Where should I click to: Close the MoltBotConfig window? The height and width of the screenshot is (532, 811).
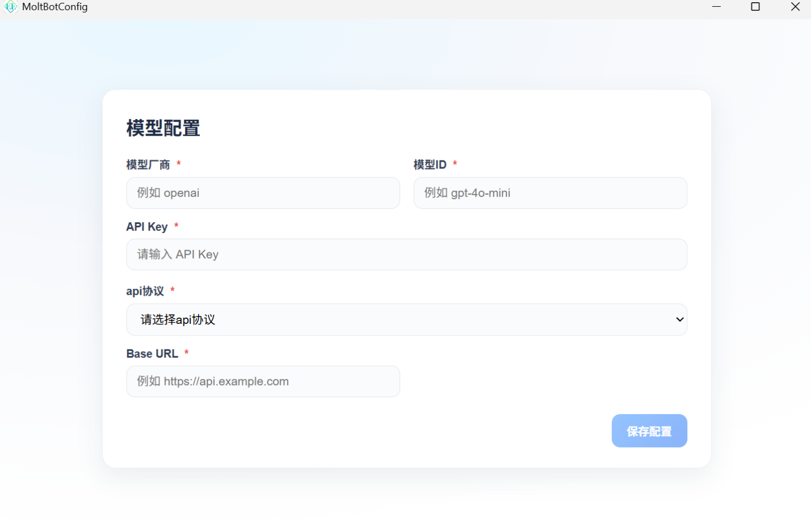(x=795, y=7)
